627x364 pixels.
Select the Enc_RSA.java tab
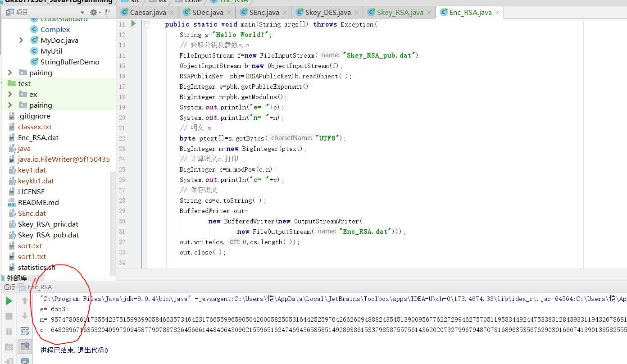coord(470,12)
